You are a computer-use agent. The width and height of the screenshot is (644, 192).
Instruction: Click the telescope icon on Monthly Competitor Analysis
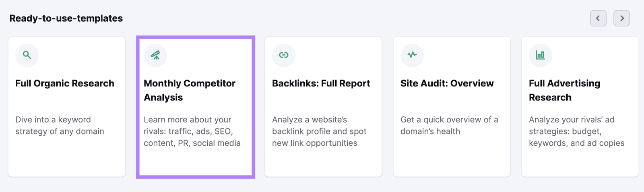click(x=155, y=55)
